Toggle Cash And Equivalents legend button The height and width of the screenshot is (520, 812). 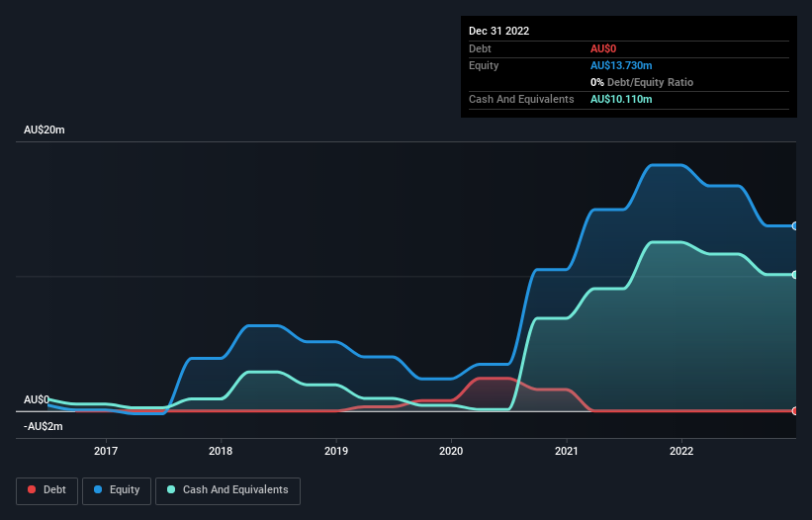[x=227, y=490]
